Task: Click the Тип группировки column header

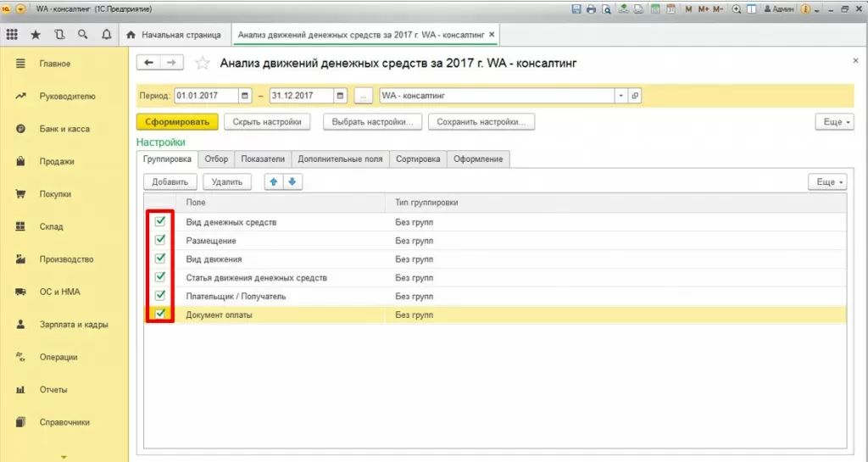Action: (x=615, y=203)
